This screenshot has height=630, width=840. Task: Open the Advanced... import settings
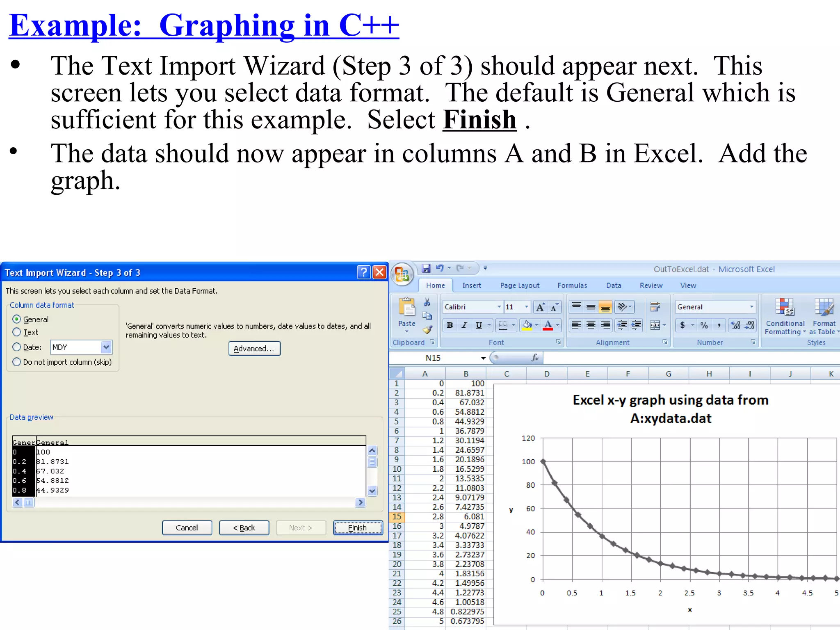tap(254, 348)
